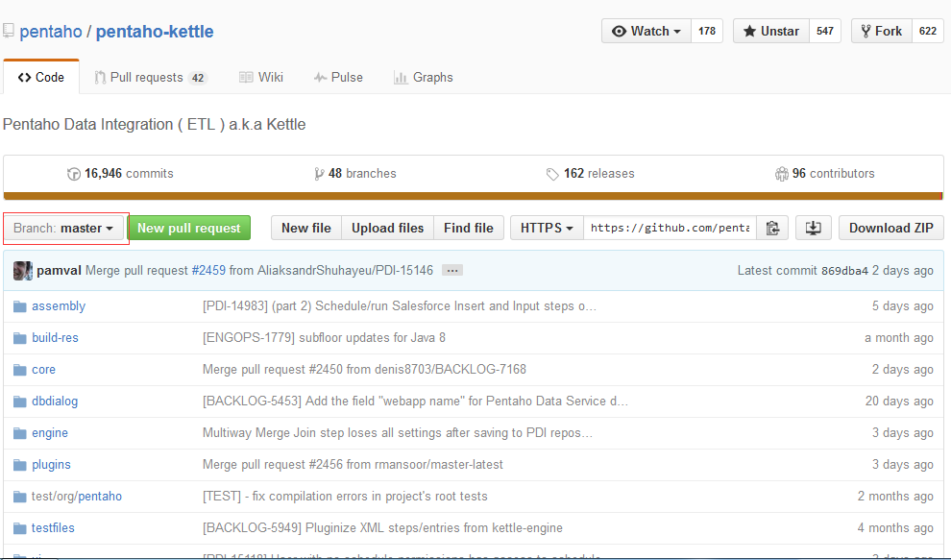Open the latest commit 869dba4 link

click(x=844, y=271)
